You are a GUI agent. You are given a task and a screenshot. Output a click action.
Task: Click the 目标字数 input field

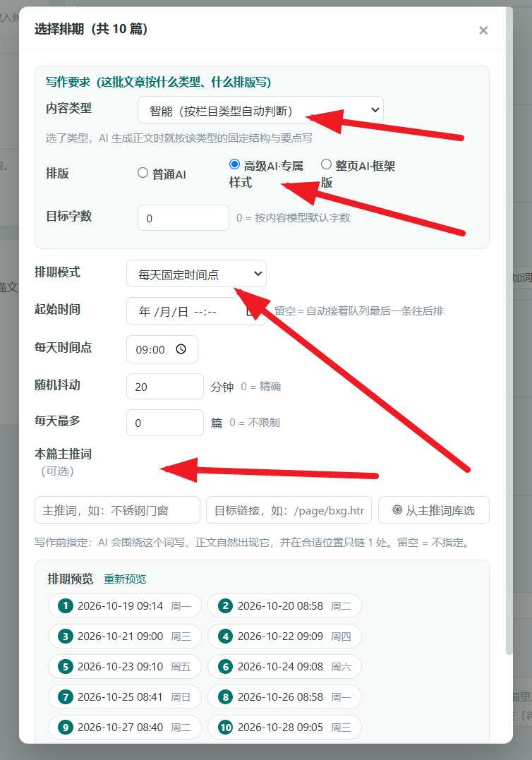click(183, 217)
